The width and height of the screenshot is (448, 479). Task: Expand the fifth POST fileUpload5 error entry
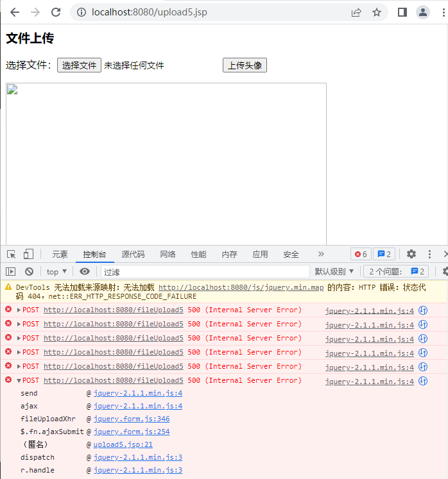point(19,366)
